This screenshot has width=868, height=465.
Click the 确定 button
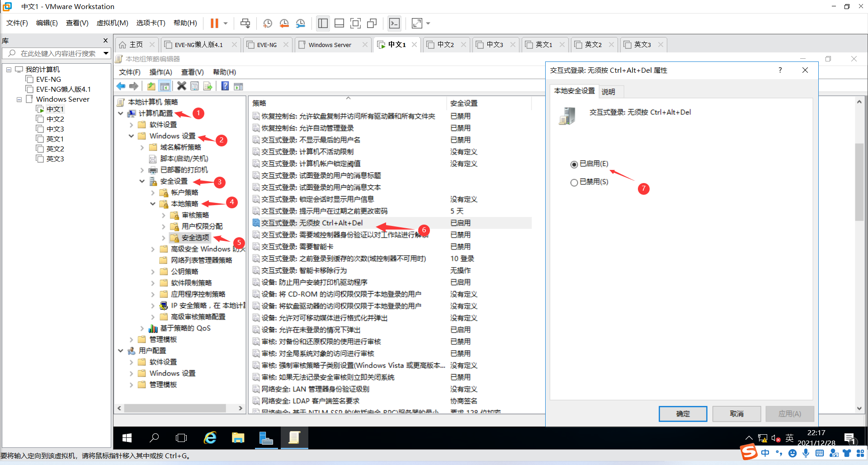point(683,413)
